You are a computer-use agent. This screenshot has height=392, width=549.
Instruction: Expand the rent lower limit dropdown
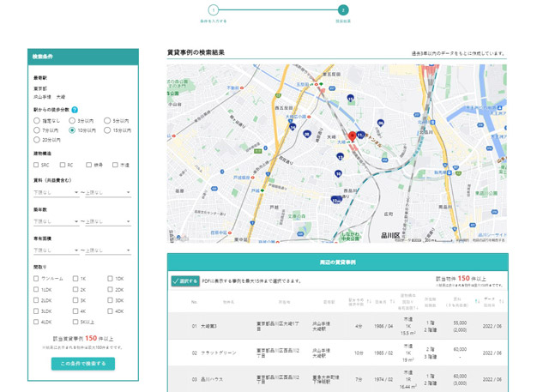56,192
